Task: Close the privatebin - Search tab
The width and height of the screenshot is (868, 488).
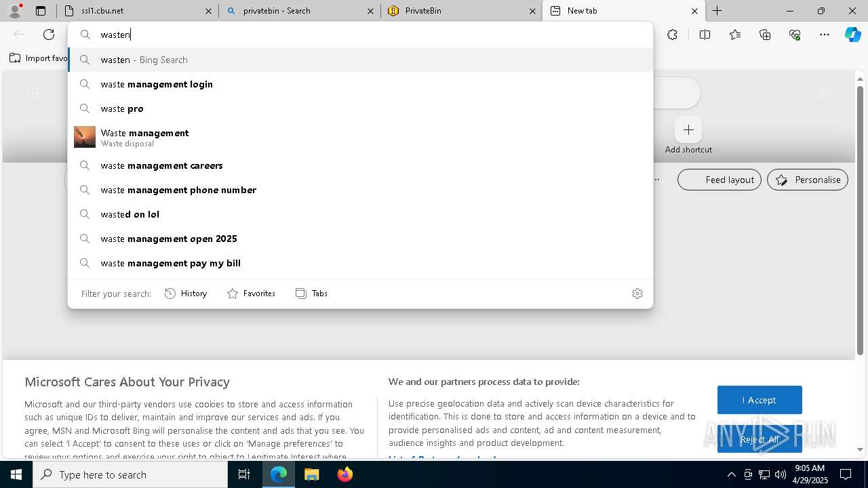Action: pos(370,11)
